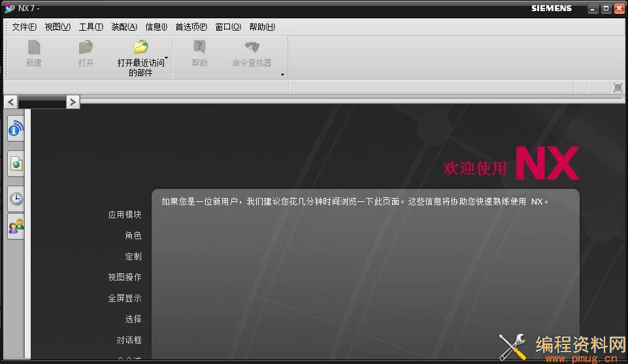Minimize the NX 7 window
Image resolution: width=628 pixels, height=364 pixels.
(x=593, y=8)
